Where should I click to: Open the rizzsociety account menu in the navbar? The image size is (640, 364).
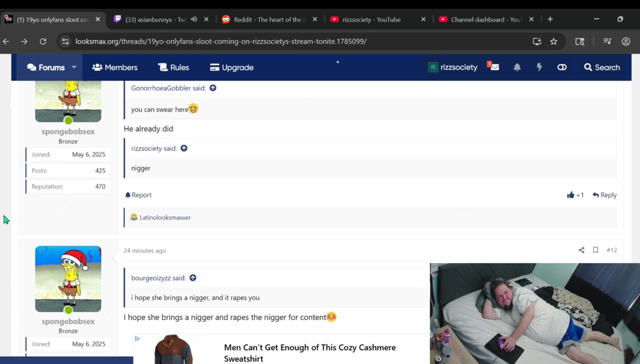(x=452, y=67)
